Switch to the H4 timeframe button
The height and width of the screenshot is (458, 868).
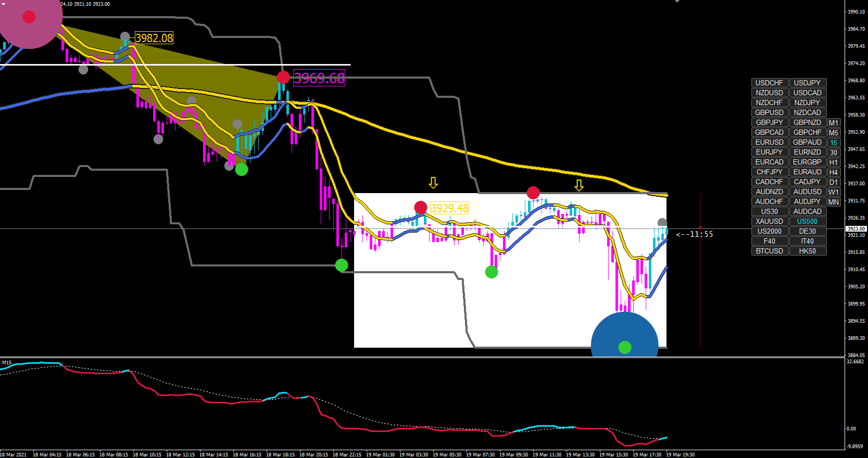click(834, 172)
